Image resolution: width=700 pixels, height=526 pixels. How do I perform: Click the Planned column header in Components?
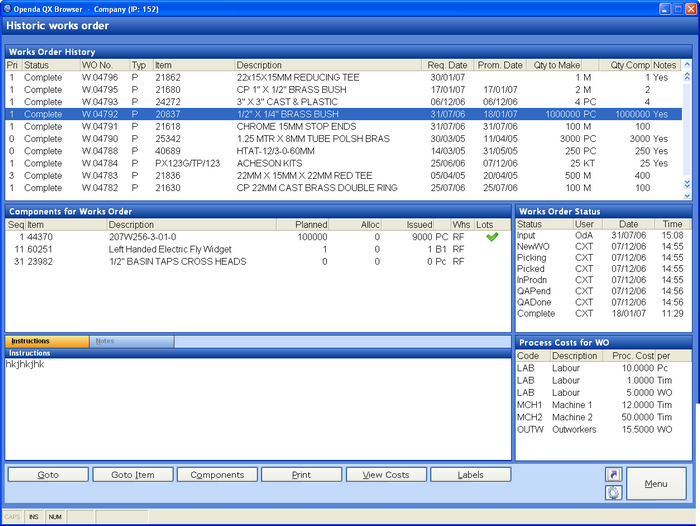point(302,225)
